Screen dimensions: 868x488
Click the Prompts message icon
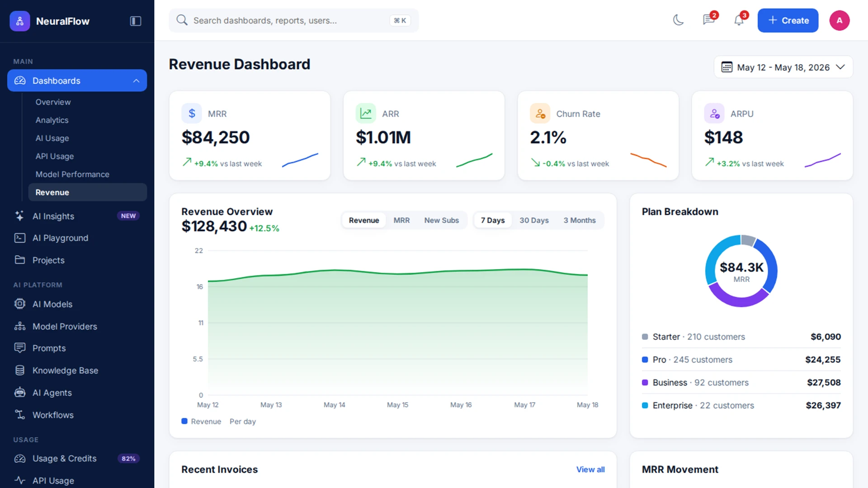(x=20, y=348)
